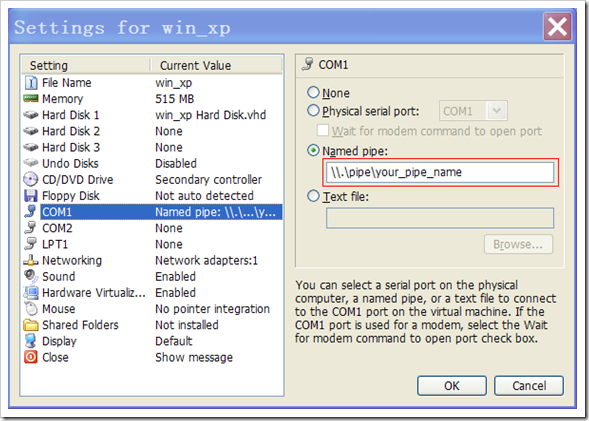The width and height of the screenshot is (589, 421).
Task: Click the named pipe path input field
Action: tap(440, 172)
